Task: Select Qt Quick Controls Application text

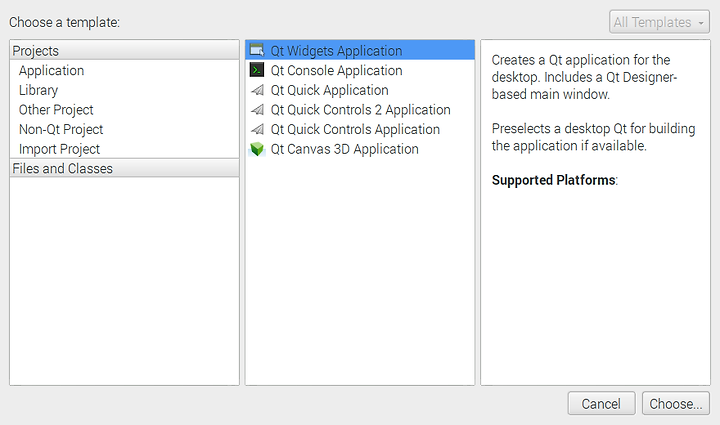Action: click(355, 129)
